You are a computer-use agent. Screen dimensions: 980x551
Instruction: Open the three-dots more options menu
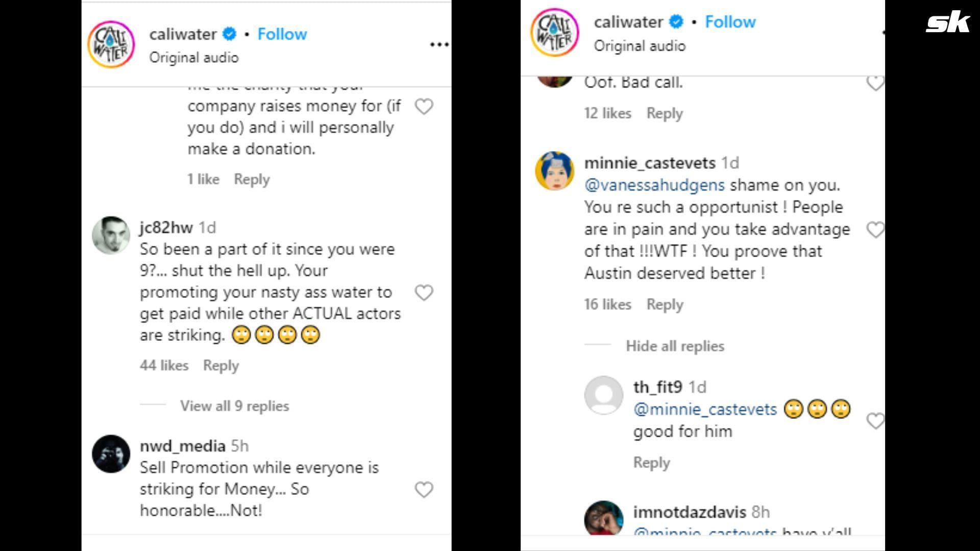click(438, 45)
